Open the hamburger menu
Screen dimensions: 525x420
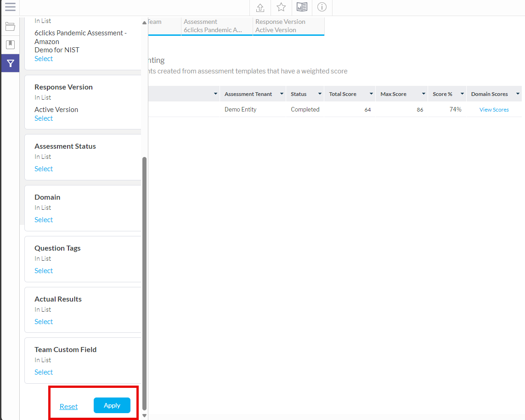click(x=11, y=7)
